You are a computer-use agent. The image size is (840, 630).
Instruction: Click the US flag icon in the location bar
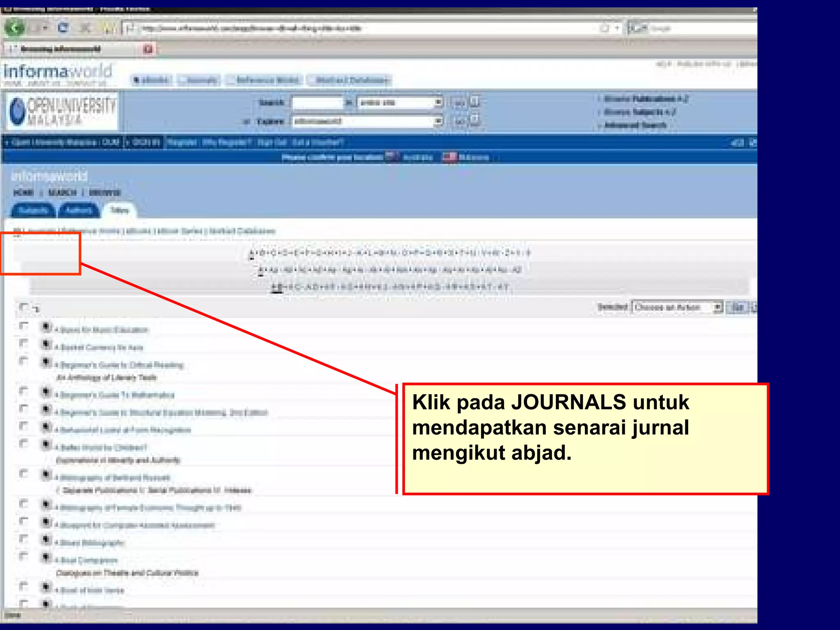pyautogui.click(x=449, y=157)
